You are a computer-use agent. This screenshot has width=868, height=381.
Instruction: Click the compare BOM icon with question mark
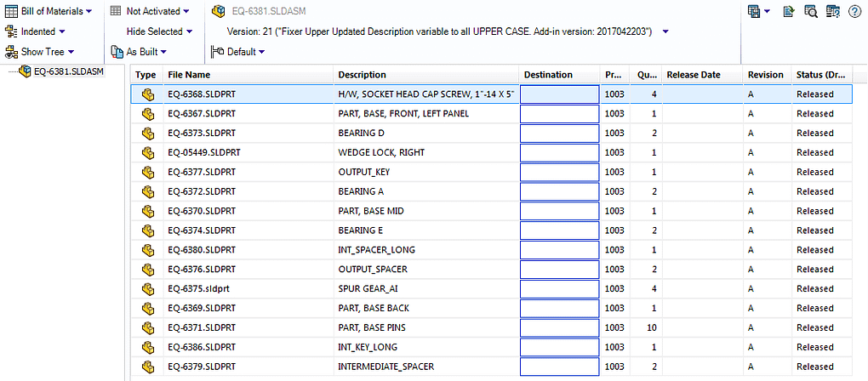(833, 11)
